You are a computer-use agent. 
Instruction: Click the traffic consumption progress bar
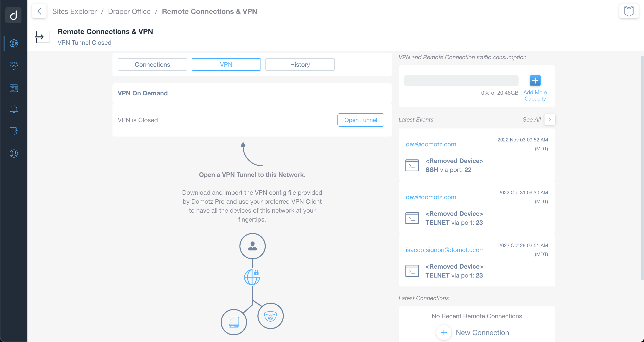tap(461, 81)
